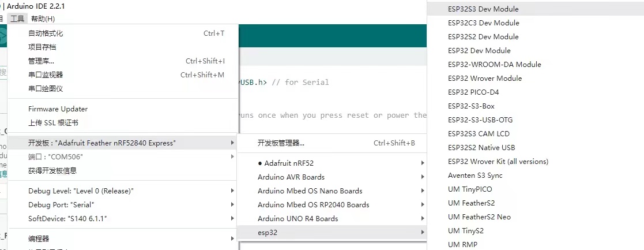Select 上传 SSL 根证书
The image size is (644, 250).
123,122
